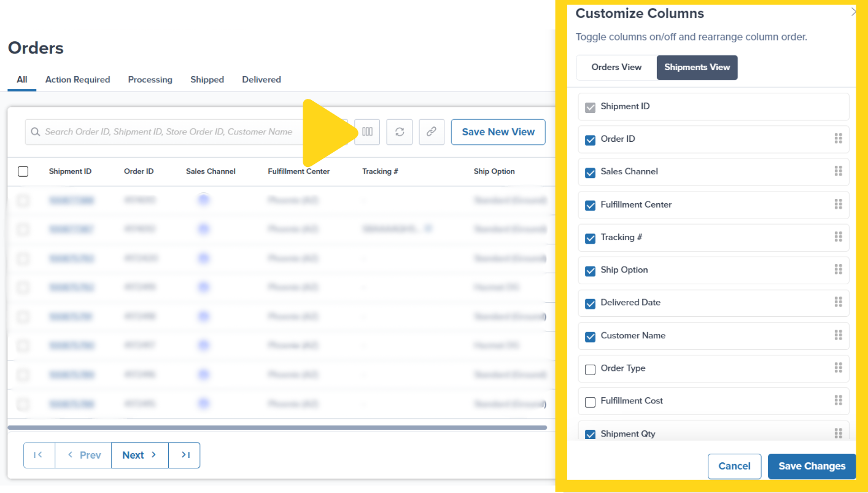Collapse the Customize Columns panel chevron

(x=854, y=11)
